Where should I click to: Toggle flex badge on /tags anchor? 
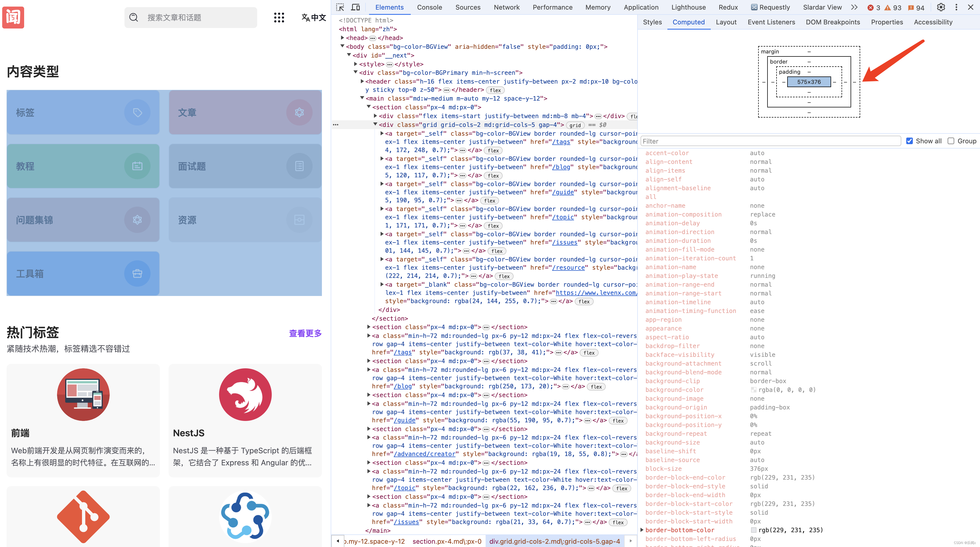493,150
